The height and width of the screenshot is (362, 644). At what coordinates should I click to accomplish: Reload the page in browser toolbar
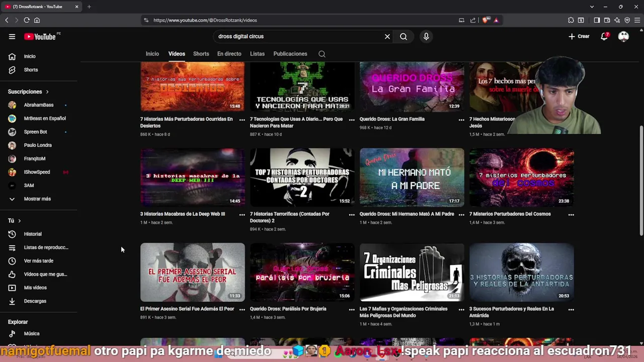click(27, 20)
